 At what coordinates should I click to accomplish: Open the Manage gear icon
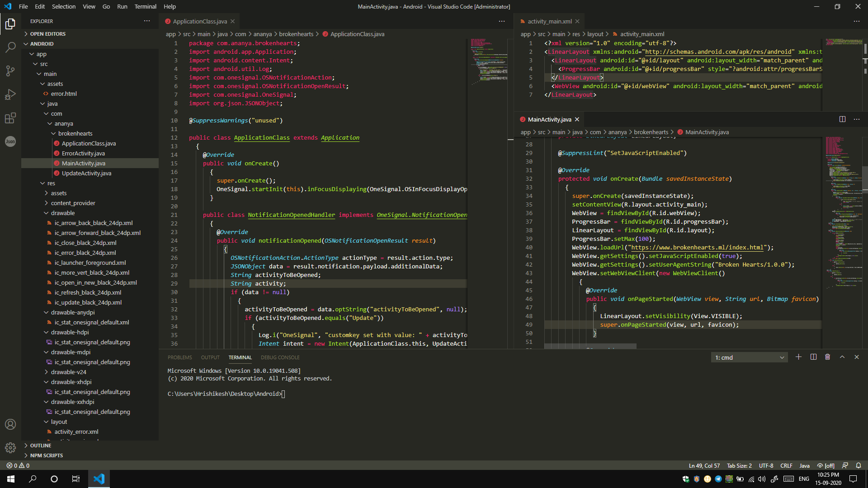(10, 448)
